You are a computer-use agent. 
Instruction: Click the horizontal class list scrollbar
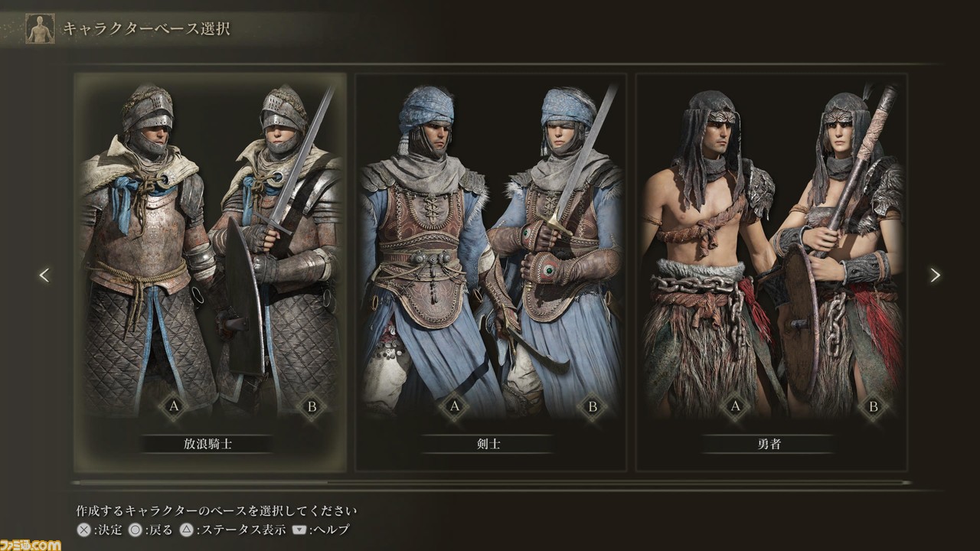point(491,483)
